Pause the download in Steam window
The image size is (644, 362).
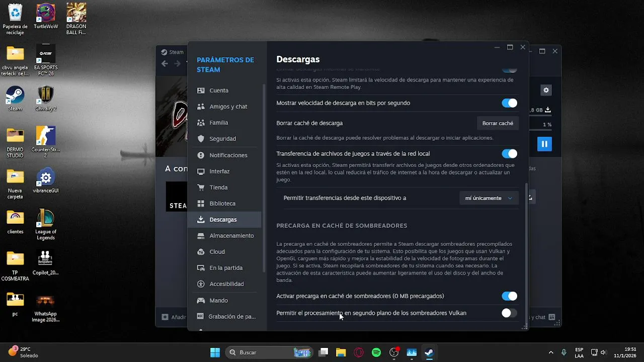point(544,144)
